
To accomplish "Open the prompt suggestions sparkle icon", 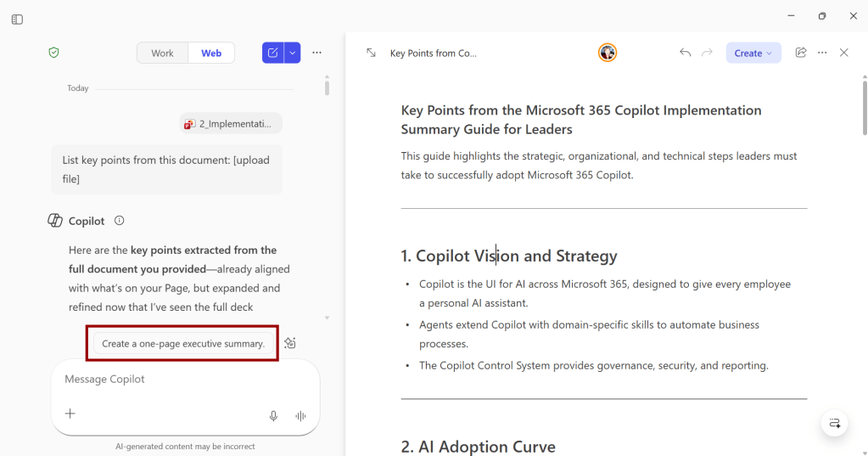I will coord(290,343).
